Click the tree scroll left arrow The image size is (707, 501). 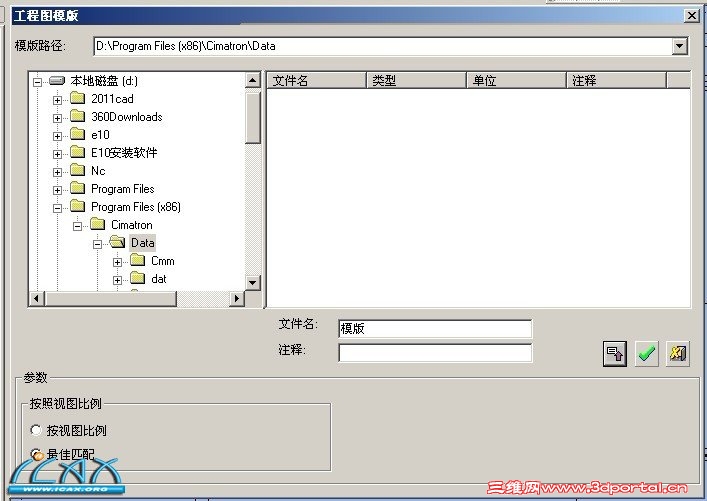[36, 298]
